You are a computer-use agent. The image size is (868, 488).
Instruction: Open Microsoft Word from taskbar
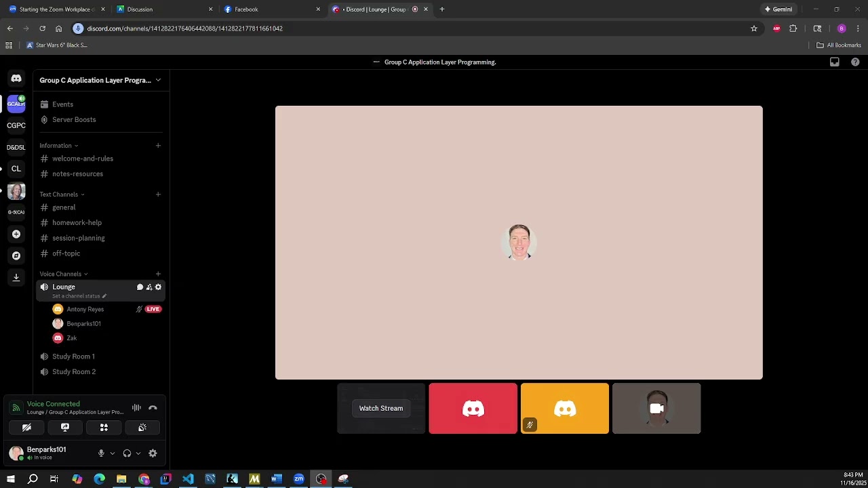(x=277, y=479)
